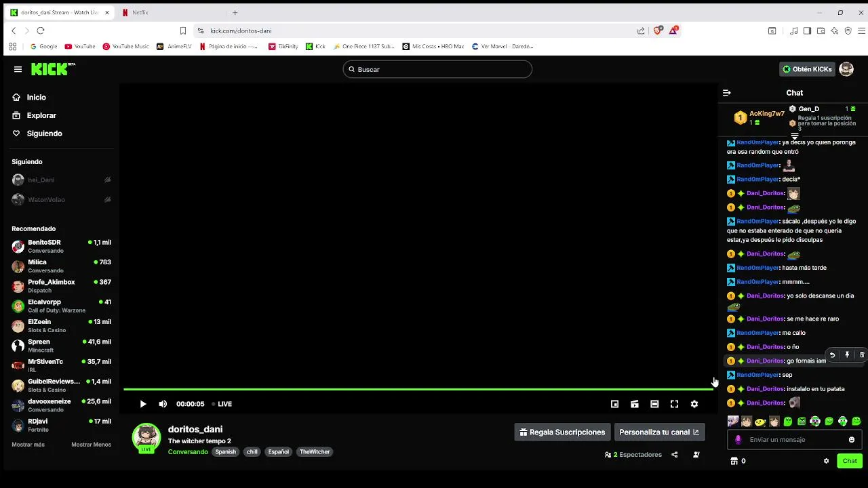The width and height of the screenshot is (868, 488).
Task: Bookmark this page with bookmark icon
Action: [x=183, y=30]
